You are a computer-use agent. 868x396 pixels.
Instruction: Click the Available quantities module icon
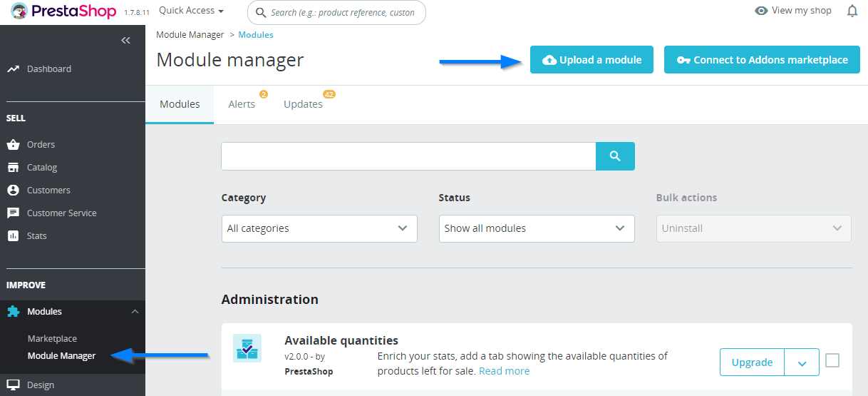[247, 348]
